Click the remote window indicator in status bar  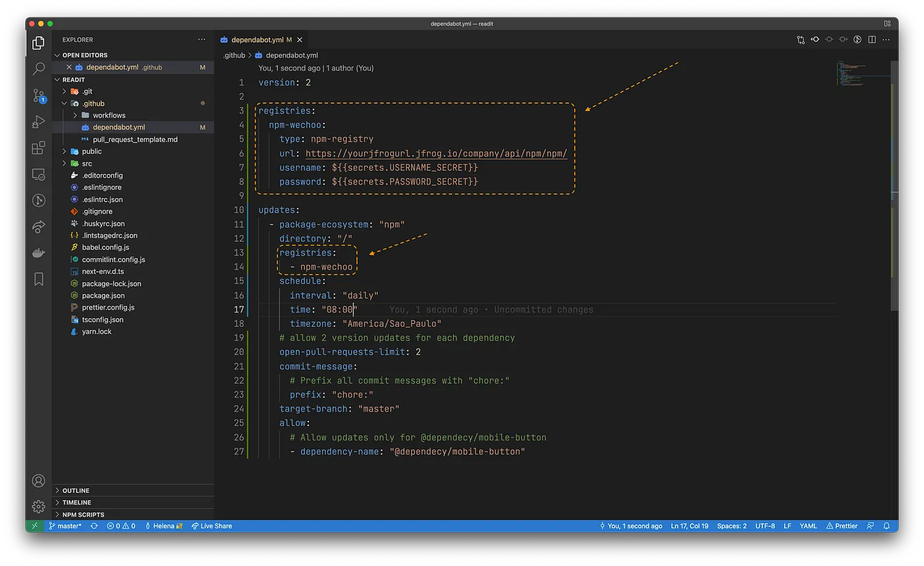[x=34, y=526]
